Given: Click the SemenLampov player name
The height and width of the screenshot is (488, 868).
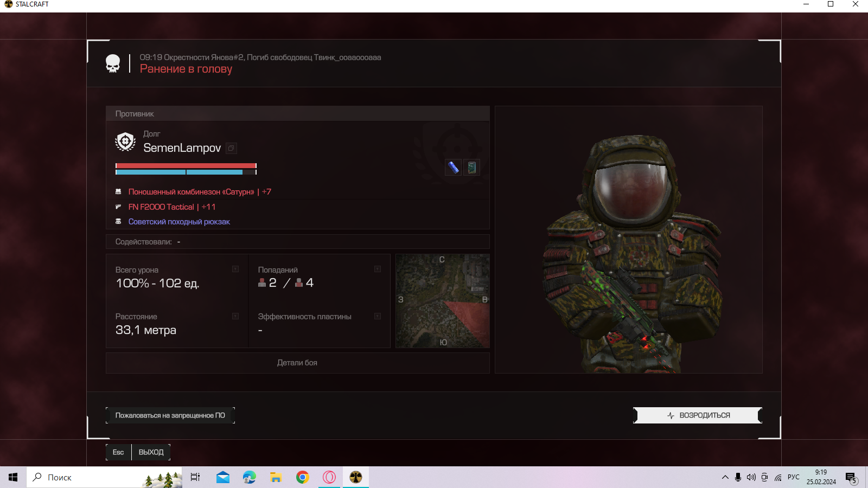Looking at the screenshot, I should click(182, 148).
